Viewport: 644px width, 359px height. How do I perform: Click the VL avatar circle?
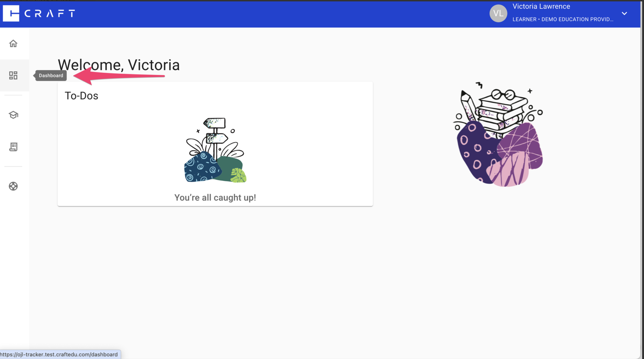(x=498, y=13)
